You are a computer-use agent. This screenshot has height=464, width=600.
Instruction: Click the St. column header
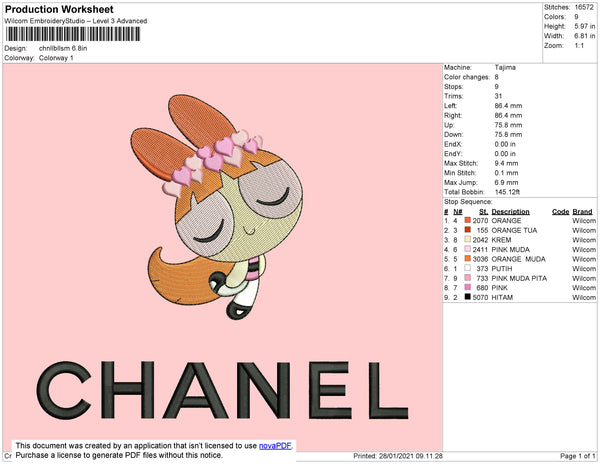coord(483,212)
